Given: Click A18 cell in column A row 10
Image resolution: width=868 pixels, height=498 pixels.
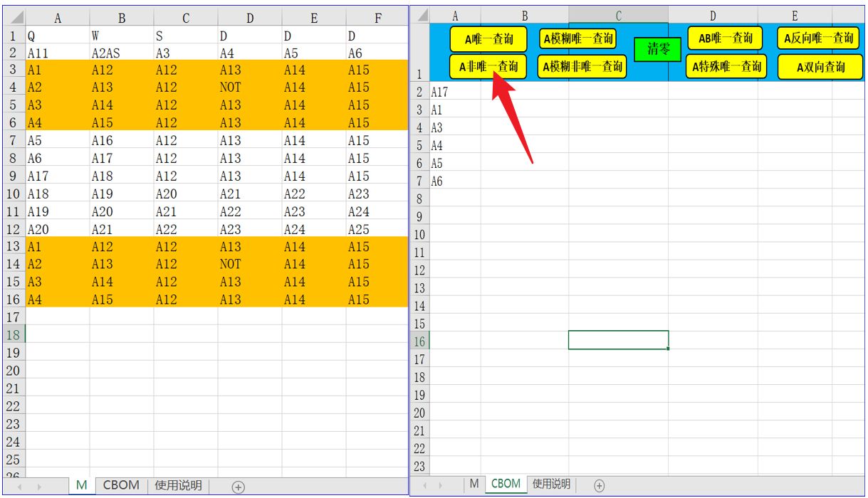Looking at the screenshot, I should 58,194.
